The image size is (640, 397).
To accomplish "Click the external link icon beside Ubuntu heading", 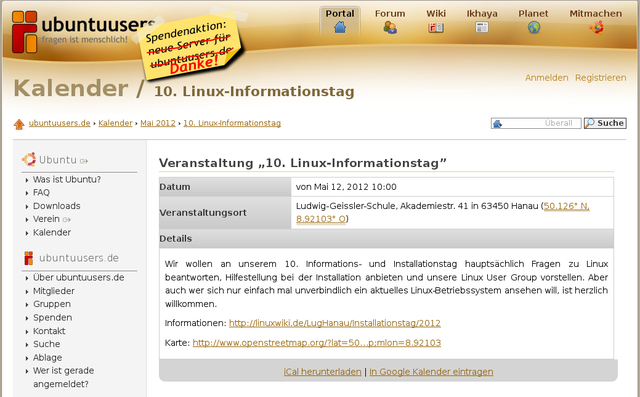I will [84, 161].
